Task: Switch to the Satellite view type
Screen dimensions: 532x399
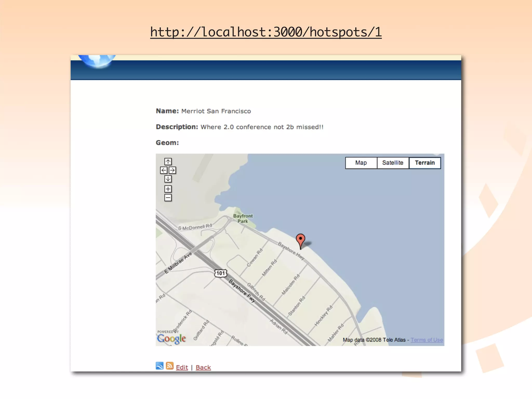Action: click(x=393, y=163)
